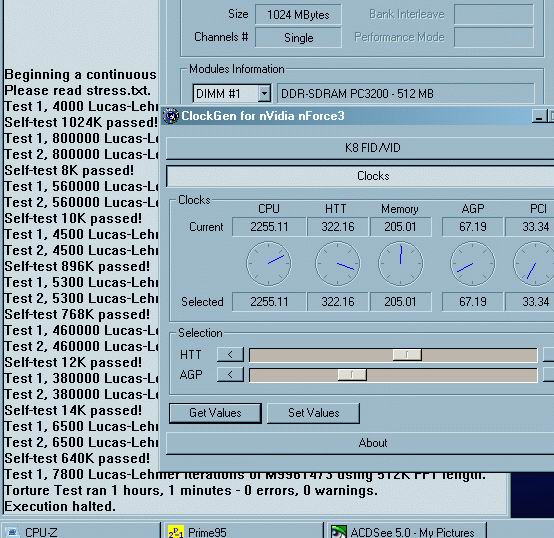Click 'Self-test 896K passed!' log line
554x538 pixels.
[x=77, y=266]
